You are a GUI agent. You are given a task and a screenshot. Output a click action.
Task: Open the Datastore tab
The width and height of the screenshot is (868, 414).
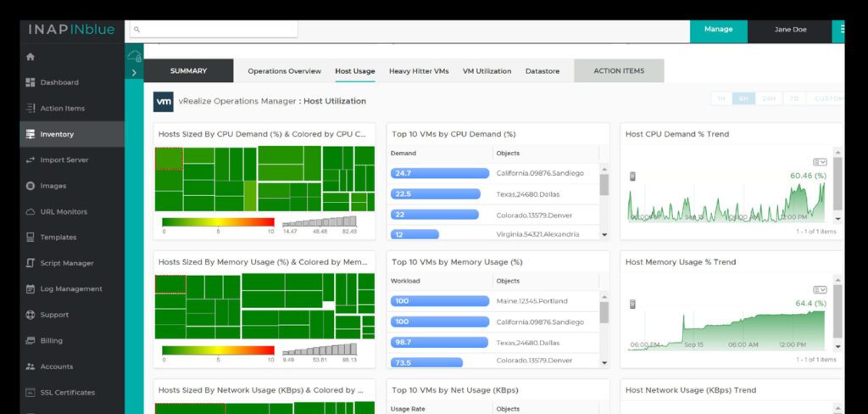click(x=542, y=71)
